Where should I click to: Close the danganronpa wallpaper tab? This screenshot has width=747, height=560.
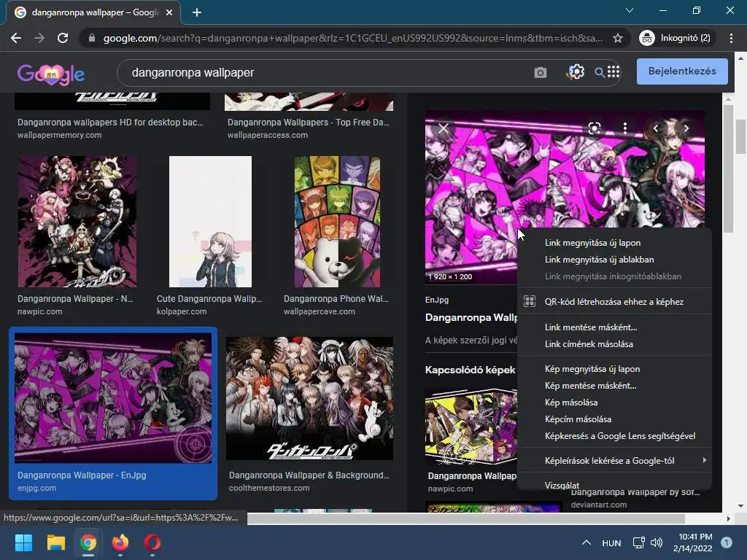coord(169,12)
